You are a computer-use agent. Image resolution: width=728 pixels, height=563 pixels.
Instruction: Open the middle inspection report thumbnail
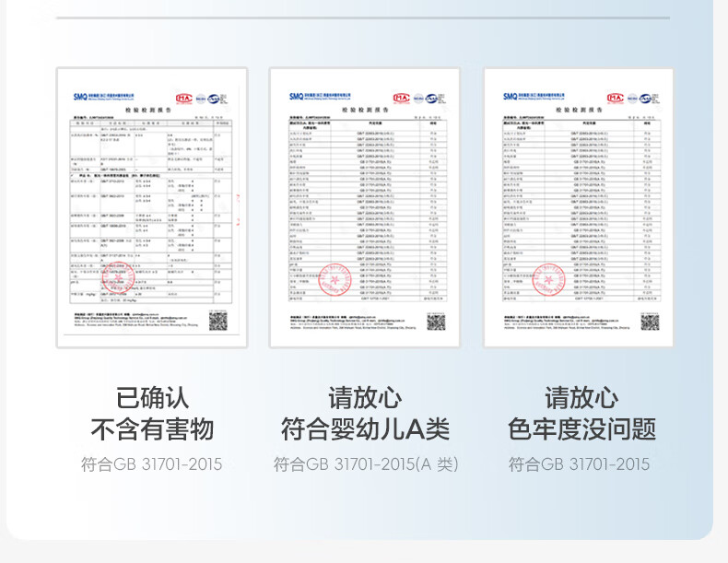click(365, 207)
